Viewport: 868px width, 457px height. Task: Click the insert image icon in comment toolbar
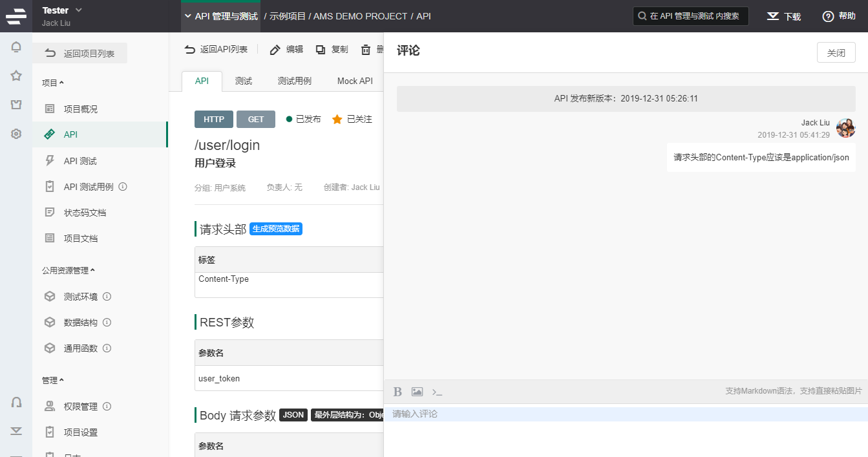coord(418,392)
